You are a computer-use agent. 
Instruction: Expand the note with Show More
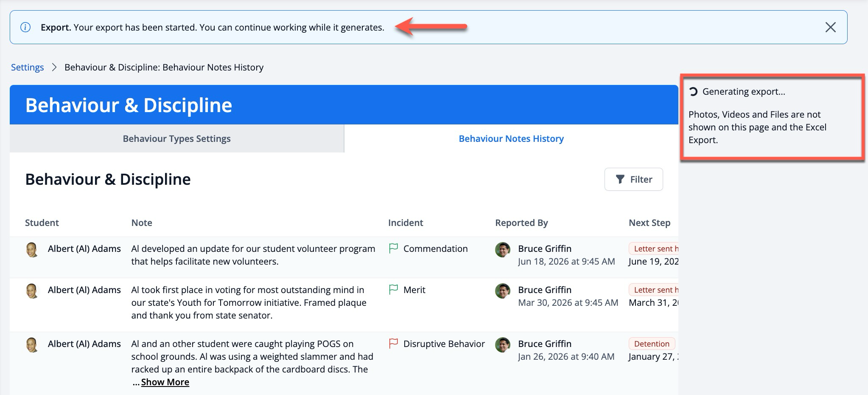point(165,382)
